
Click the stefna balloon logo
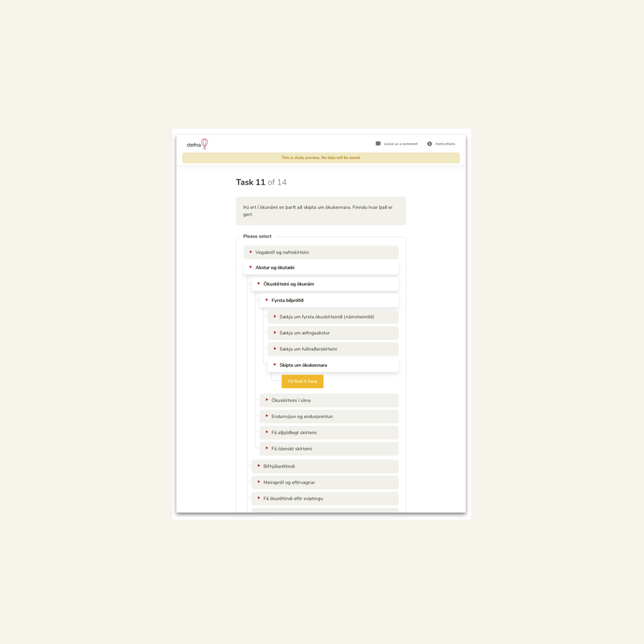tap(197, 144)
